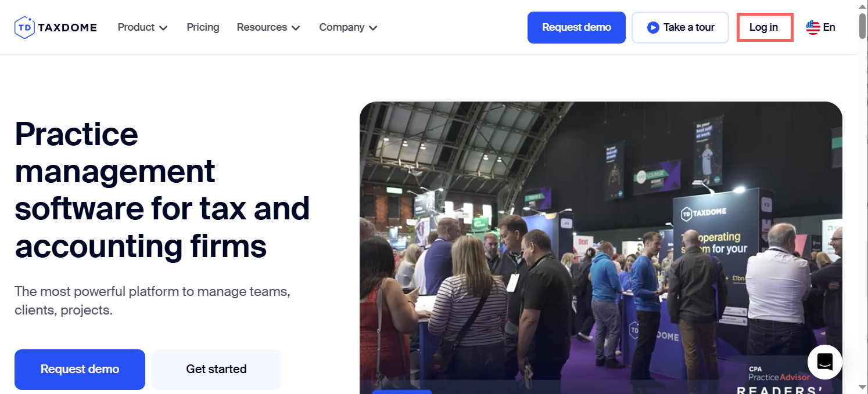Click Request demo below the hero text

[x=80, y=369]
